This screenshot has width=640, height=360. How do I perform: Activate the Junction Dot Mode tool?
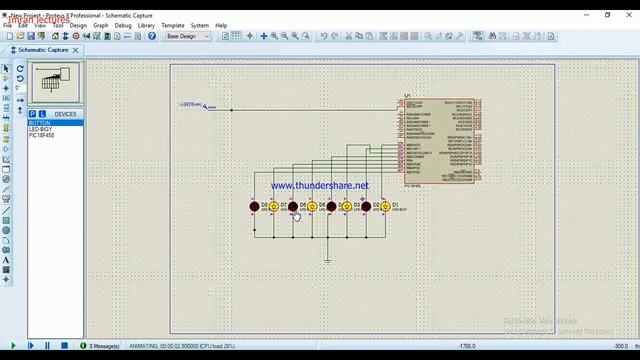point(6,88)
